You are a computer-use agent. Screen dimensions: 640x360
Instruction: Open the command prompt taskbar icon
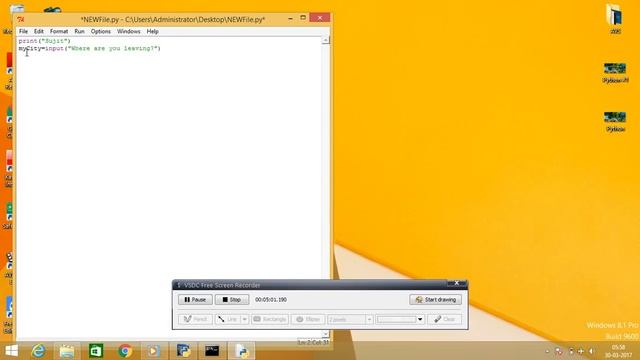click(212, 351)
